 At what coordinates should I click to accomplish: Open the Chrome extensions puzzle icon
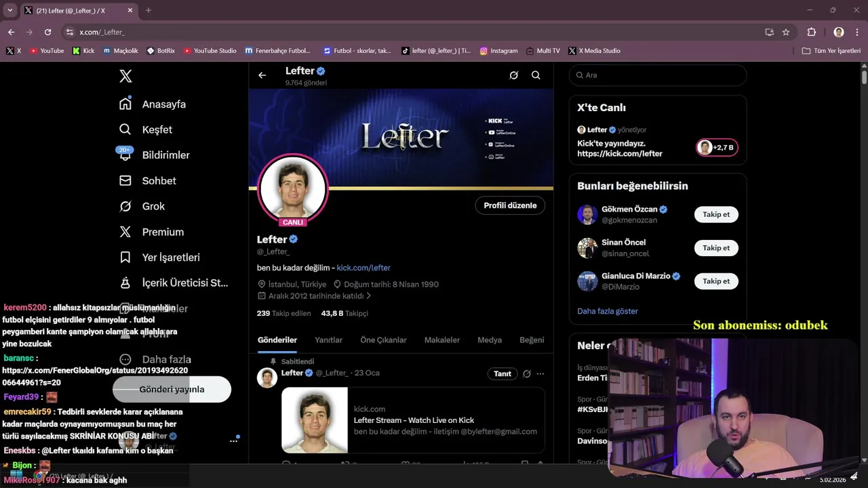click(812, 32)
